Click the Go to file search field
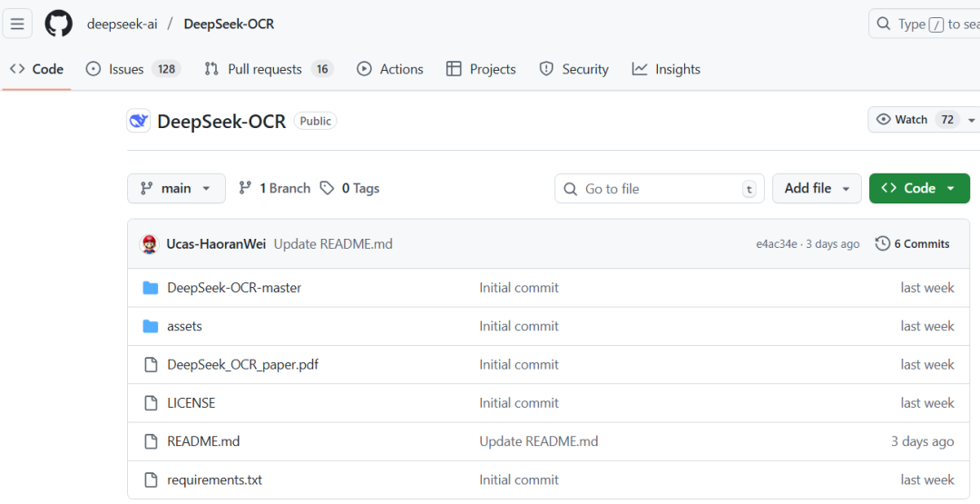This screenshot has width=980, height=504. coord(659,189)
